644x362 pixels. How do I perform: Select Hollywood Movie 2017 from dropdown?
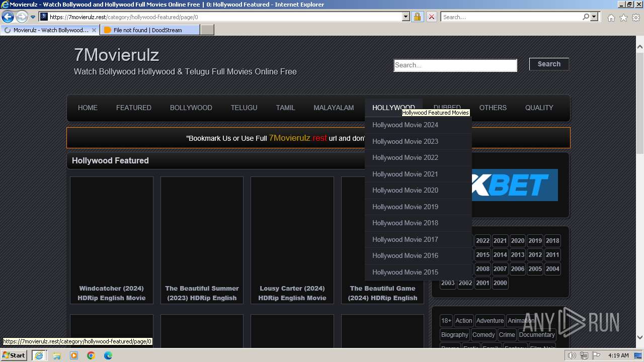point(418,239)
